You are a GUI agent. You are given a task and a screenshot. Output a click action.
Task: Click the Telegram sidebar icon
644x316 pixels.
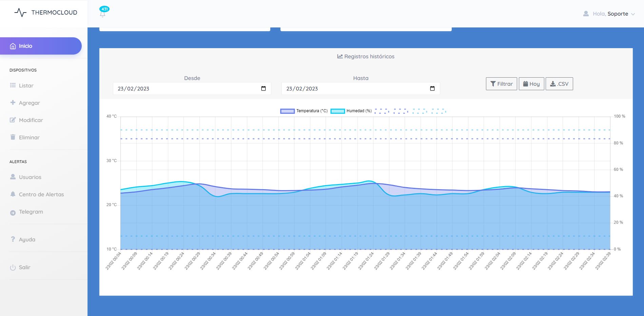point(13,212)
